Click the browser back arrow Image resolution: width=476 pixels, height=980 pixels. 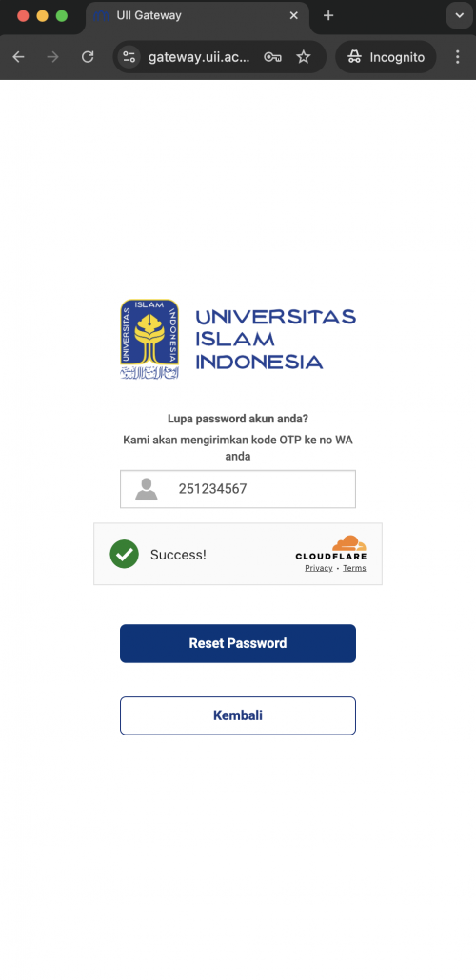click(19, 57)
